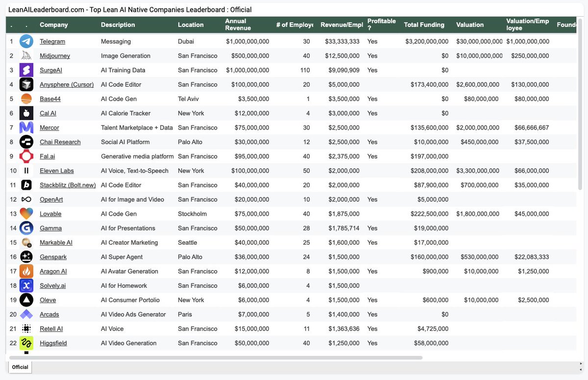
Task: Click the Base44 orange circle logo
Action: pos(26,99)
